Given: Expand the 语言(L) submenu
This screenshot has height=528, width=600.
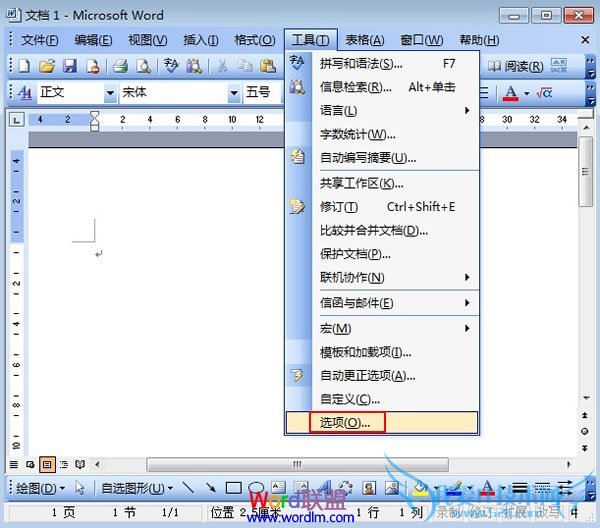Looking at the screenshot, I should 382,111.
